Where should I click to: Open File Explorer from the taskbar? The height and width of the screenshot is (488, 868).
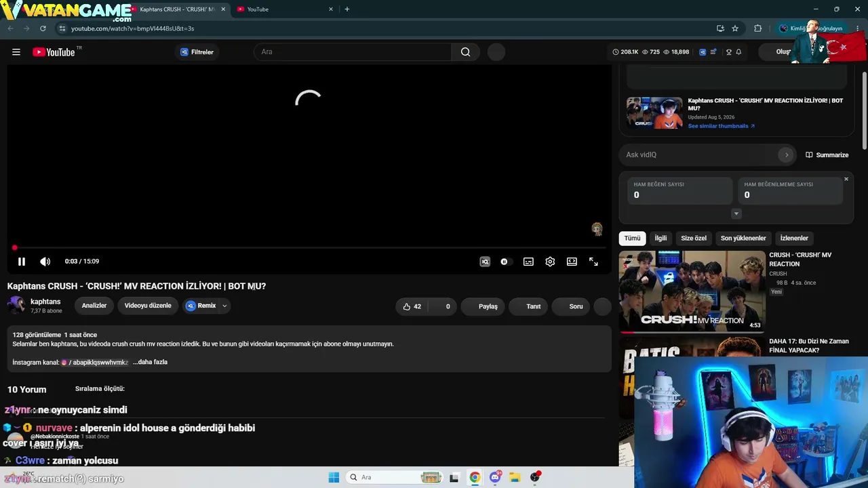coord(515,477)
